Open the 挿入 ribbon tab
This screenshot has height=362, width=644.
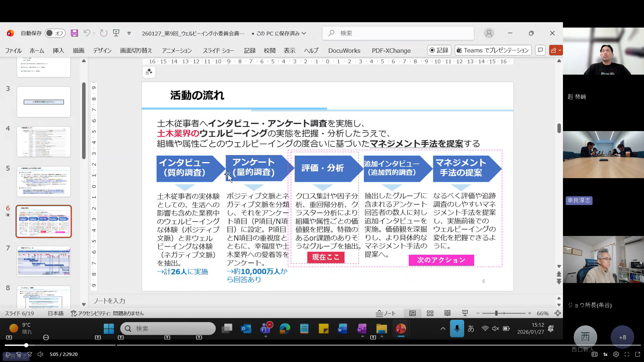tap(58, 50)
